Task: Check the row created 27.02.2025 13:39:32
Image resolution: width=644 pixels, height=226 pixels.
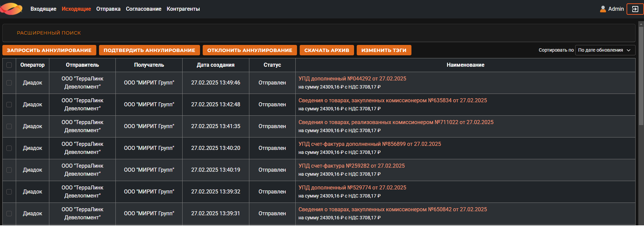Action: (9, 192)
